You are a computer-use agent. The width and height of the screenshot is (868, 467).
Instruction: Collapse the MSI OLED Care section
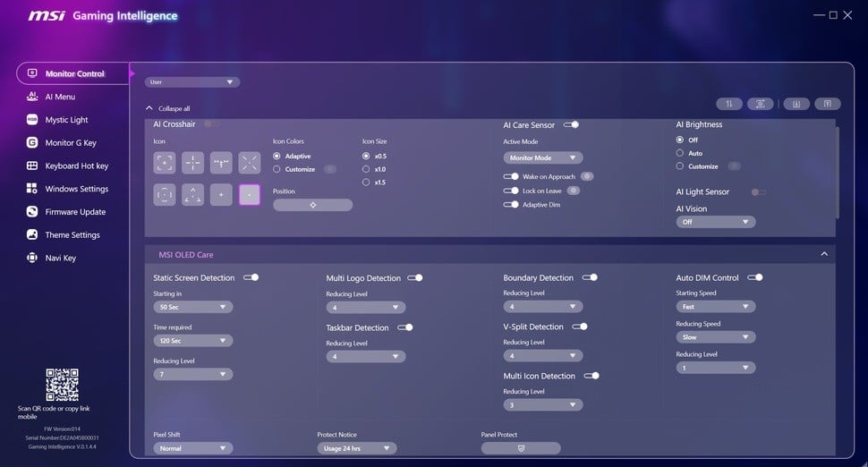click(x=824, y=255)
